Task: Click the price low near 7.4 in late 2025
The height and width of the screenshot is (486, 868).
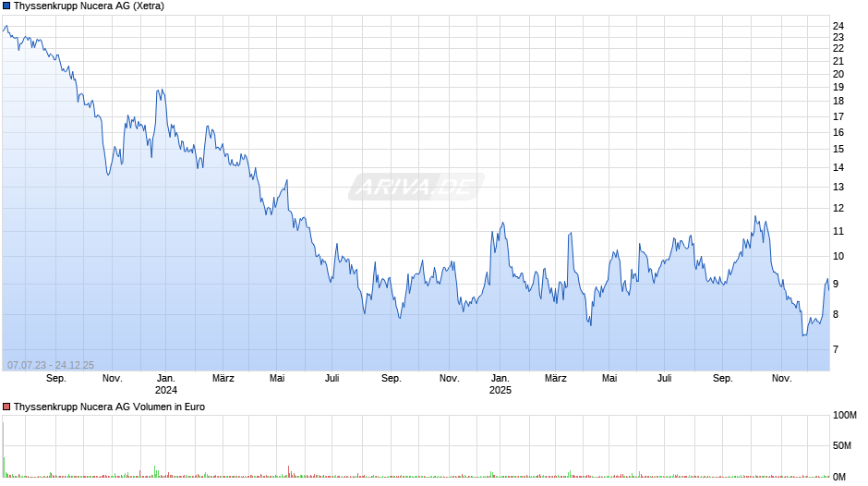Action: [x=804, y=334]
